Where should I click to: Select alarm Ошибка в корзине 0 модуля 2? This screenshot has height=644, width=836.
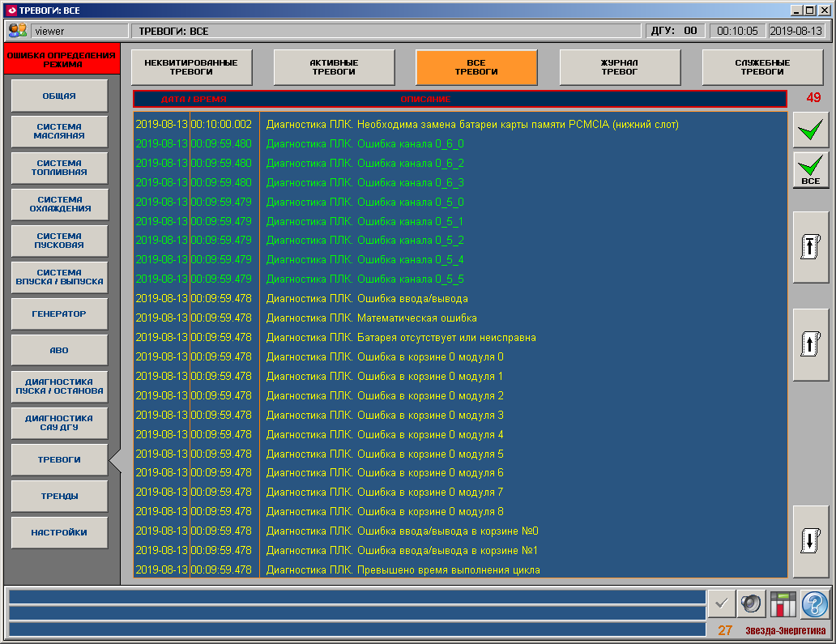pyautogui.click(x=460, y=395)
